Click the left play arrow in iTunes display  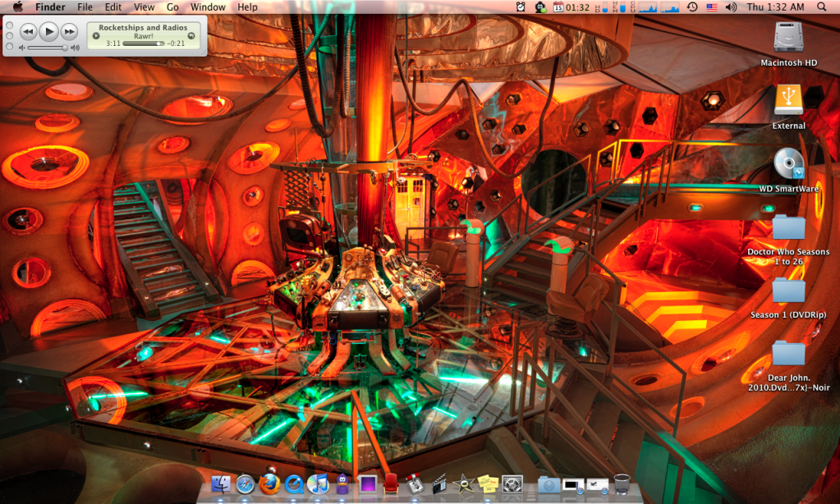coord(96,36)
